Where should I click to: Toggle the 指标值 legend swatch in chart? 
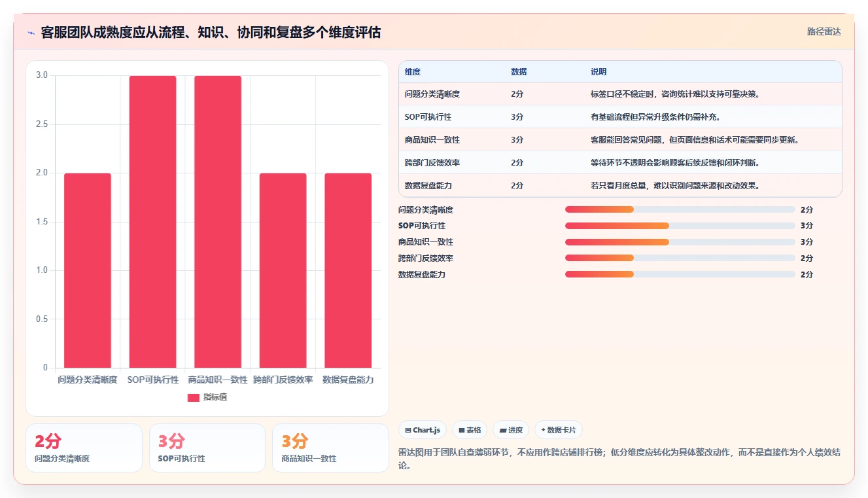(193, 397)
